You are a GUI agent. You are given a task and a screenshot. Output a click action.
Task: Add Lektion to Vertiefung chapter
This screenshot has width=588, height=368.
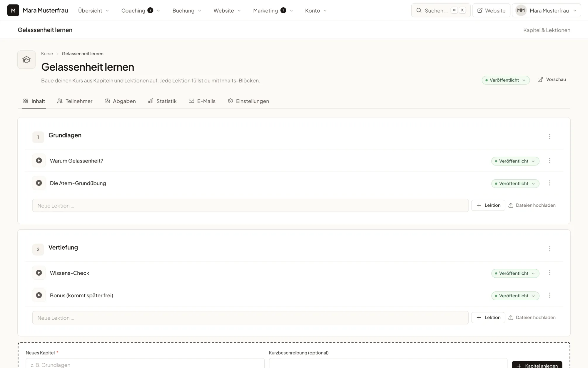tap(488, 317)
